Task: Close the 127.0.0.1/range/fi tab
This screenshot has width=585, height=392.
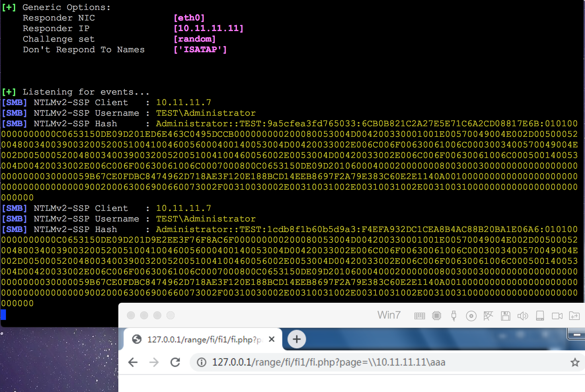Action: pyautogui.click(x=272, y=339)
